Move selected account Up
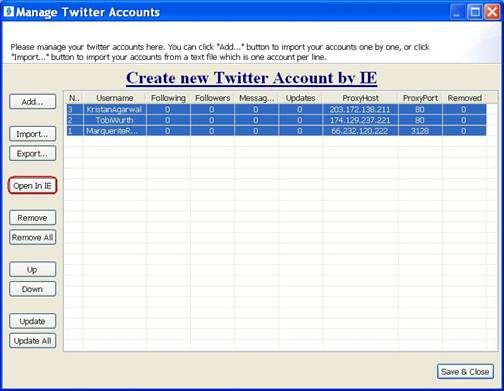 tap(32, 269)
